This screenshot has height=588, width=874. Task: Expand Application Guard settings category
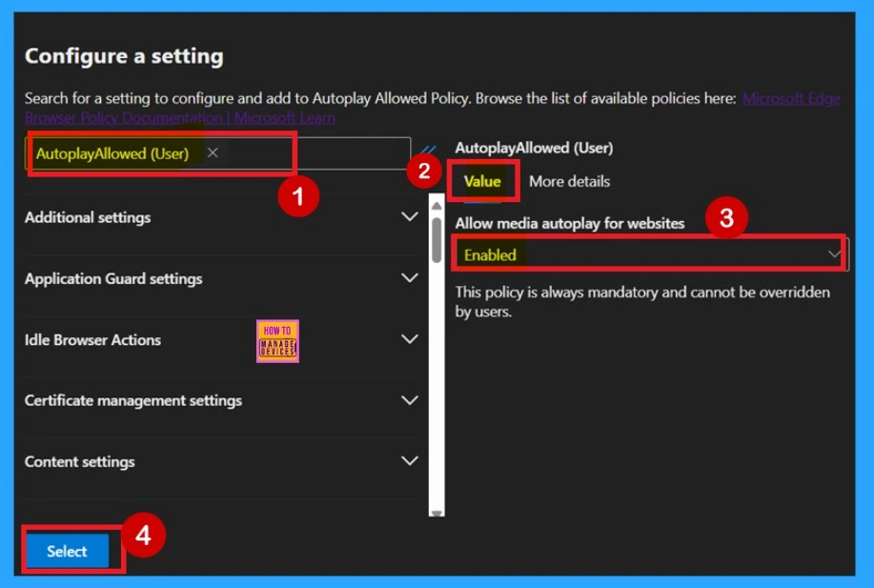(x=222, y=278)
